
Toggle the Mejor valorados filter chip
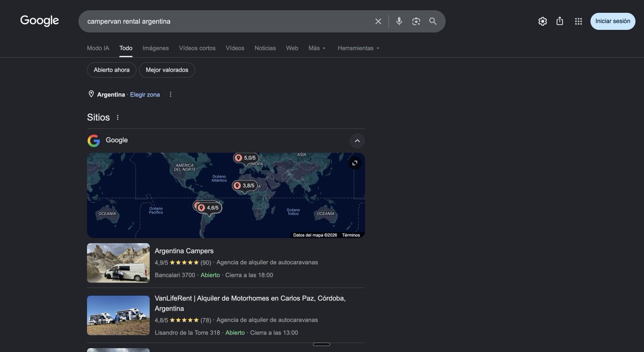click(x=167, y=70)
